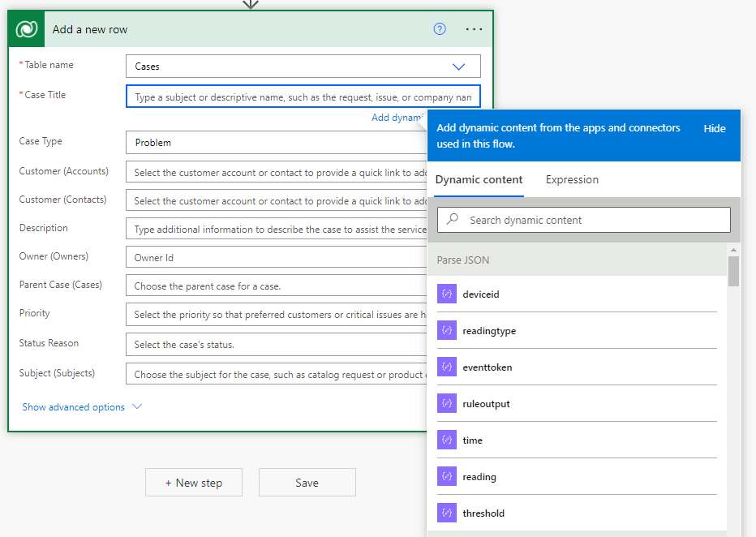Hide the dynamic content panel
Screen dimensions: 756x537
click(715, 129)
